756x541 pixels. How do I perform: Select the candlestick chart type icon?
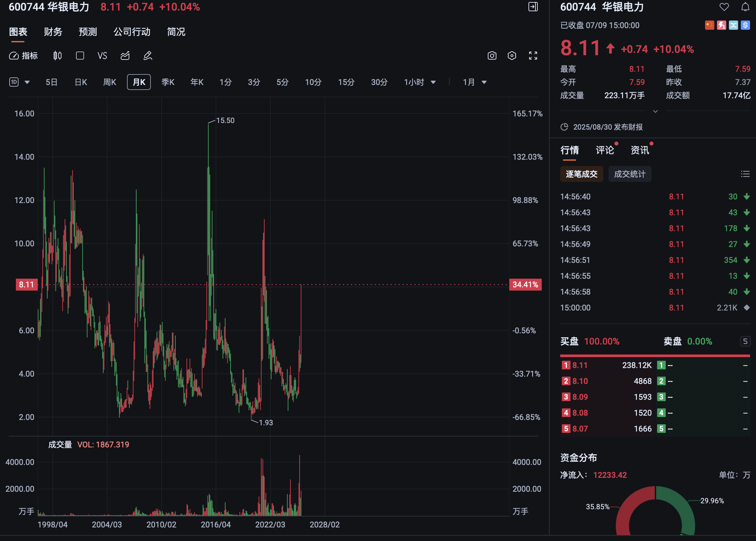[x=58, y=56]
